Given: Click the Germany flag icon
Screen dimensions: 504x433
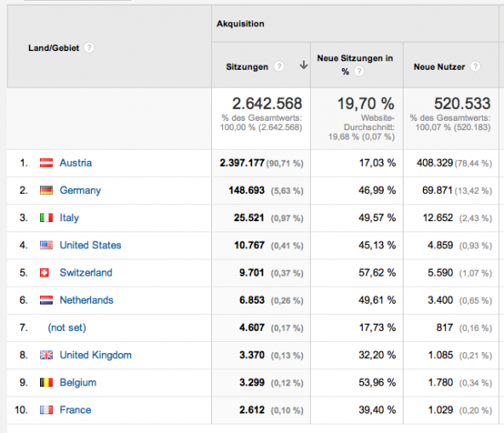Looking at the screenshot, I should coord(46,191).
